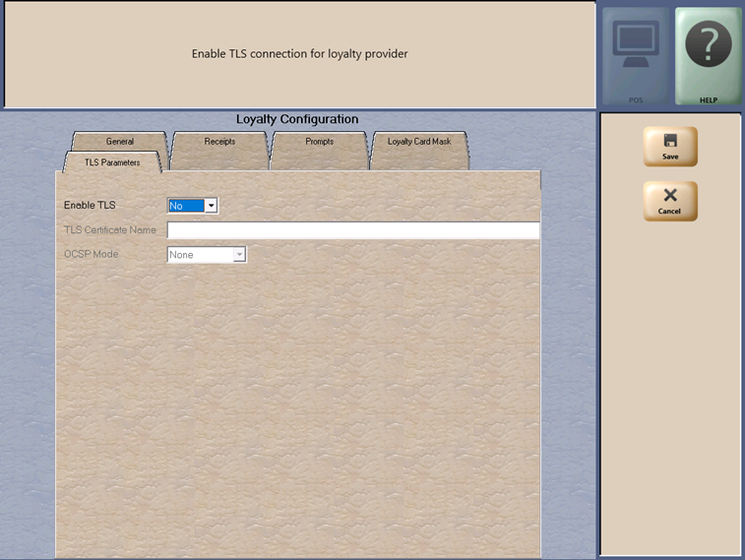Viewport: 745px width, 560px height.
Task: Select the TLS Parameters tab
Action: point(112,162)
